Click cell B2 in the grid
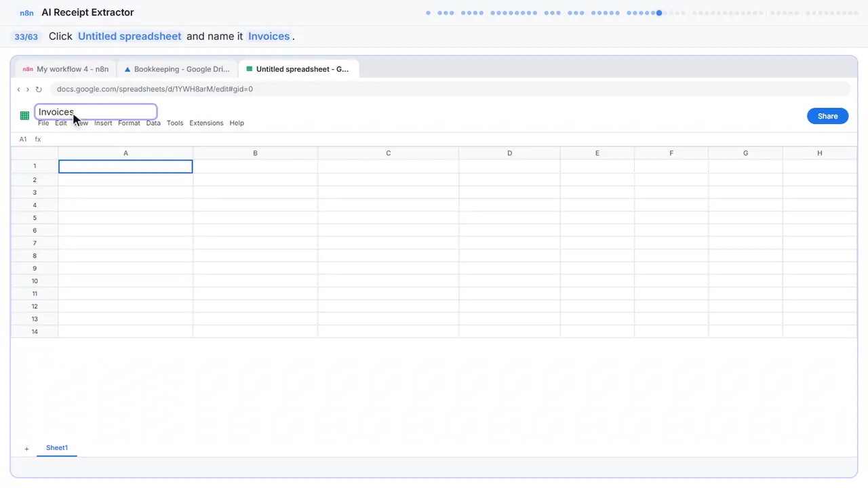This screenshot has height=488, width=868. [255, 180]
